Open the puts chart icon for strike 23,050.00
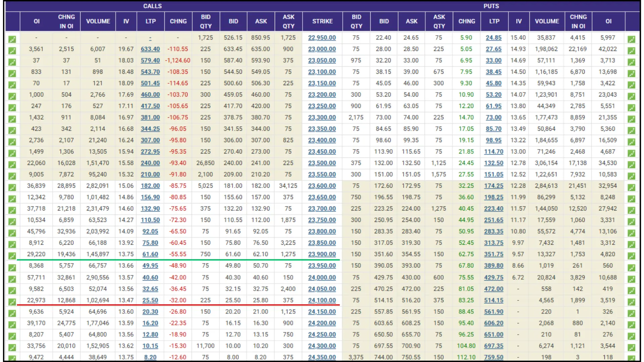The width and height of the screenshot is (644, 362). (x=632, y=62)
